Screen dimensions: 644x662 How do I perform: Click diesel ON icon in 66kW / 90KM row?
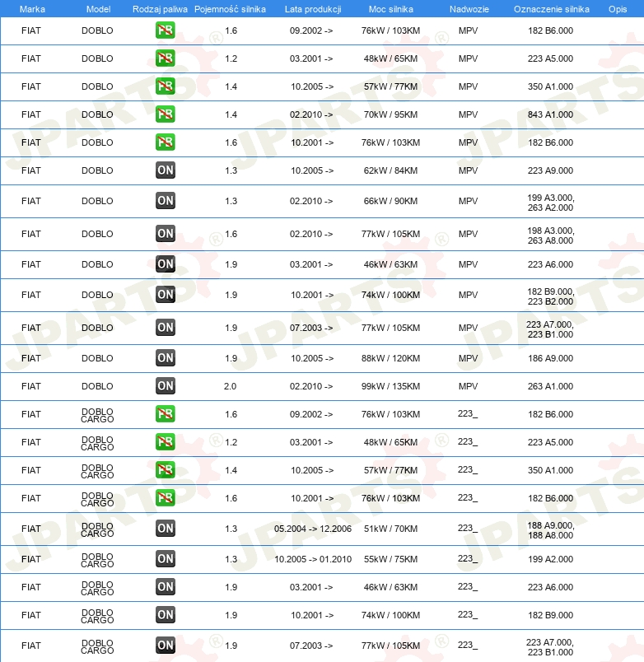[165, 201]
